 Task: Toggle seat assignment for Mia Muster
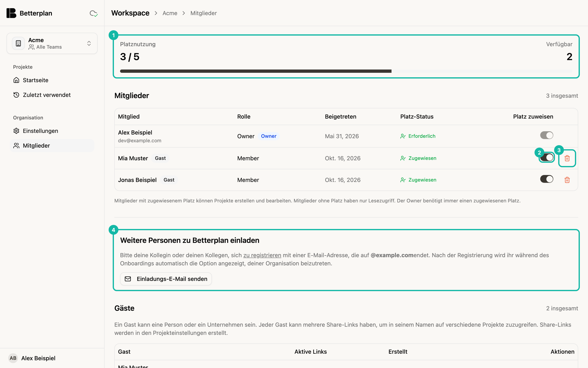(546, 157)
